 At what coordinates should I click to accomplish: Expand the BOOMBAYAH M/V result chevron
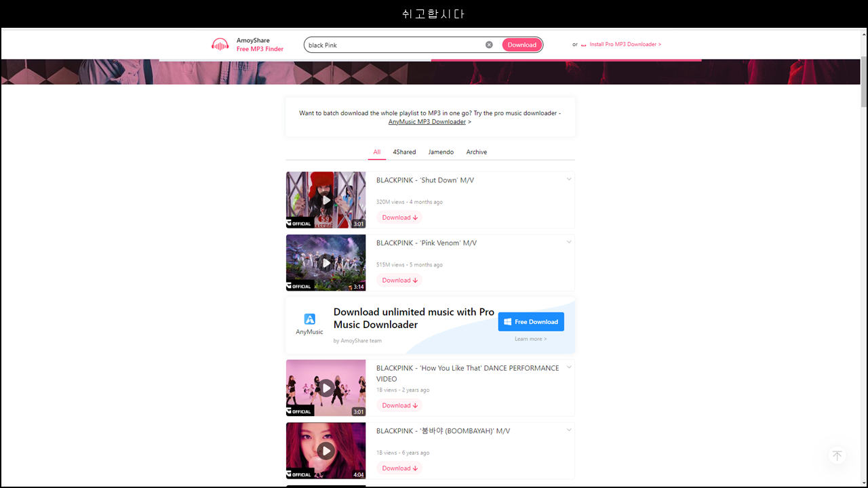click(x=569, y=430)
